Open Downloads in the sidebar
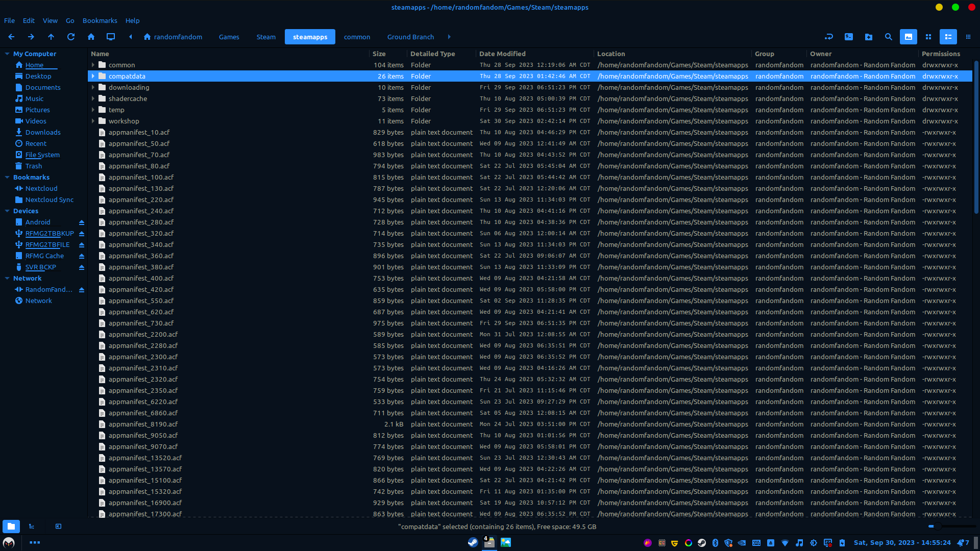Viewport: 980px width, 551px height. (43, 133)
